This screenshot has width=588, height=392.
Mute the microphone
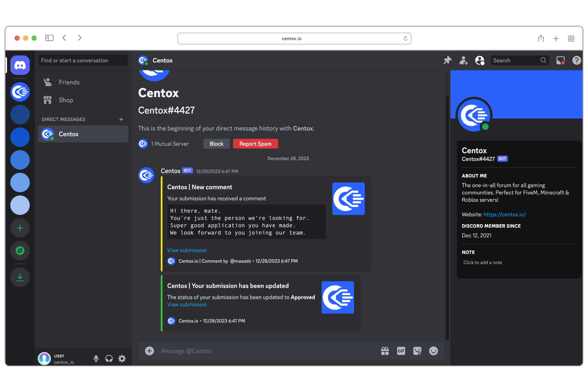pyautogui.click(x=96, y=358)
